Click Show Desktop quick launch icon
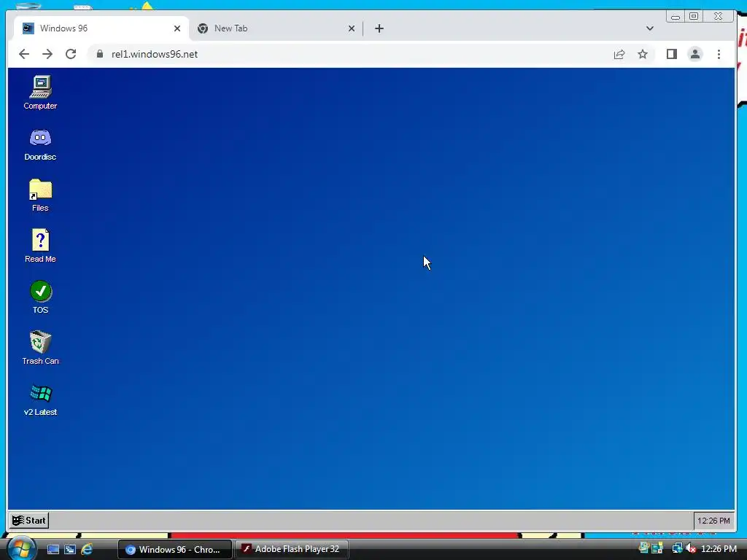Viewport: 747px width, 560px height. (53, 550)
